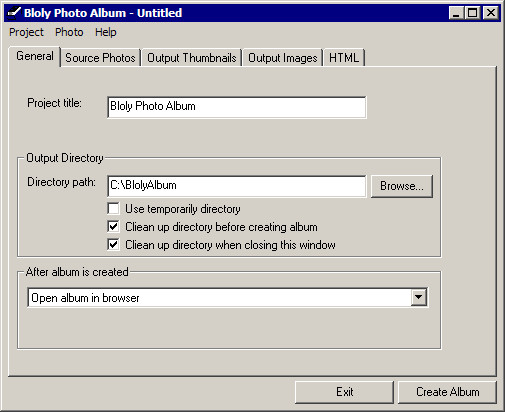The height and width of the screenshot is (412, 505).
Task: Uncheck Clean up directory before creating album
Action: pyautogui.click(x=113, y=227)
